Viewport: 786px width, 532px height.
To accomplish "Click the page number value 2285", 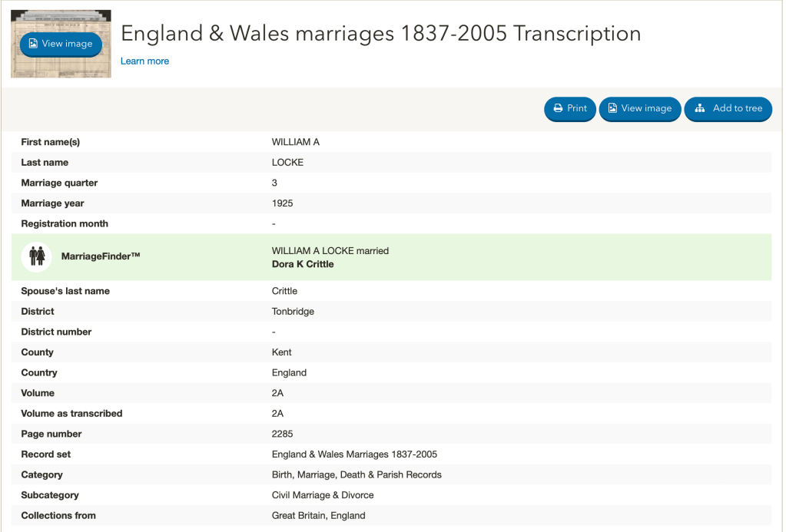I will click(x=284, y=434).
